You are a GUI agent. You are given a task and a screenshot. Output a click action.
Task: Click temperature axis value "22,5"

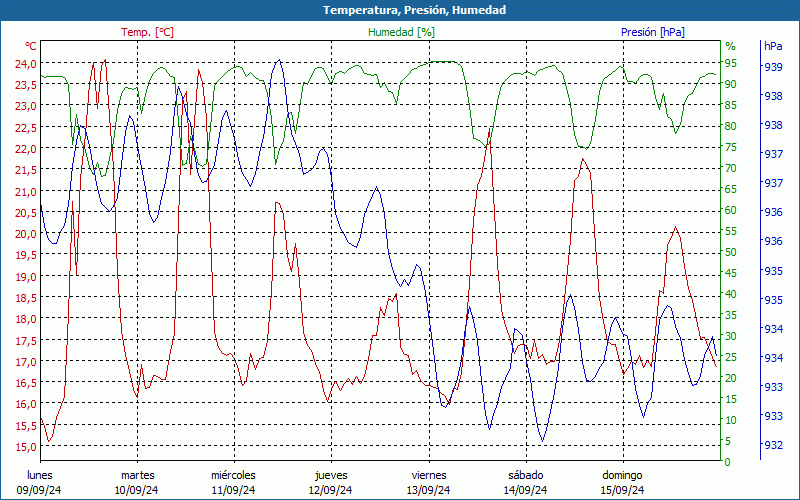click(x=27, y=128)
